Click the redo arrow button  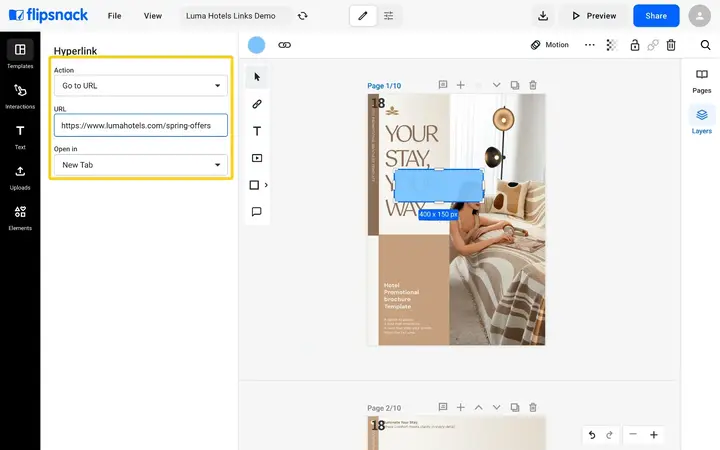(609, 434)
